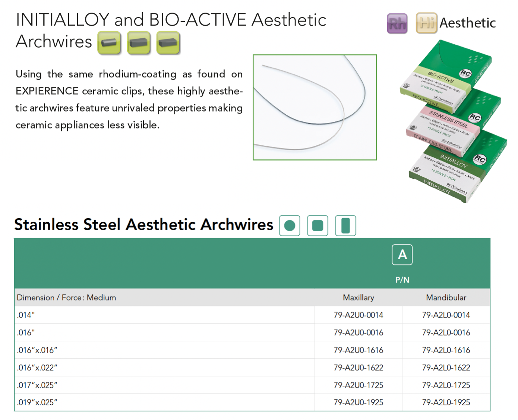This screenshot has width=518, height=420.
Task: Select the rectangular wire cross-section icon
Action: click(x=345, y=226)
